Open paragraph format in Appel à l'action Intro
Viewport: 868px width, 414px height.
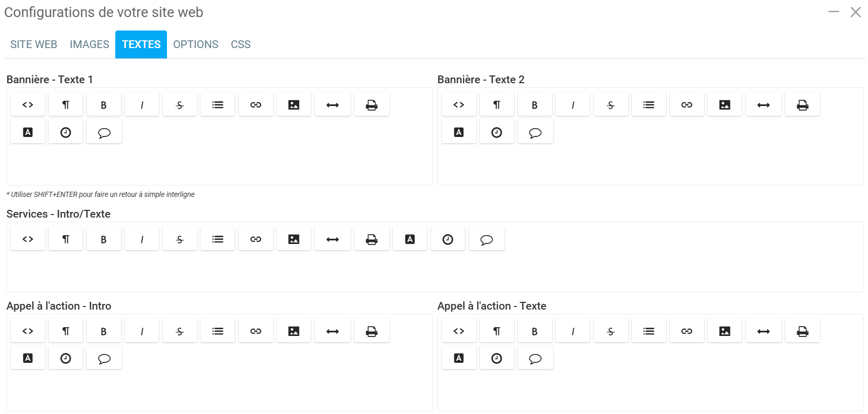pos(66,331)
